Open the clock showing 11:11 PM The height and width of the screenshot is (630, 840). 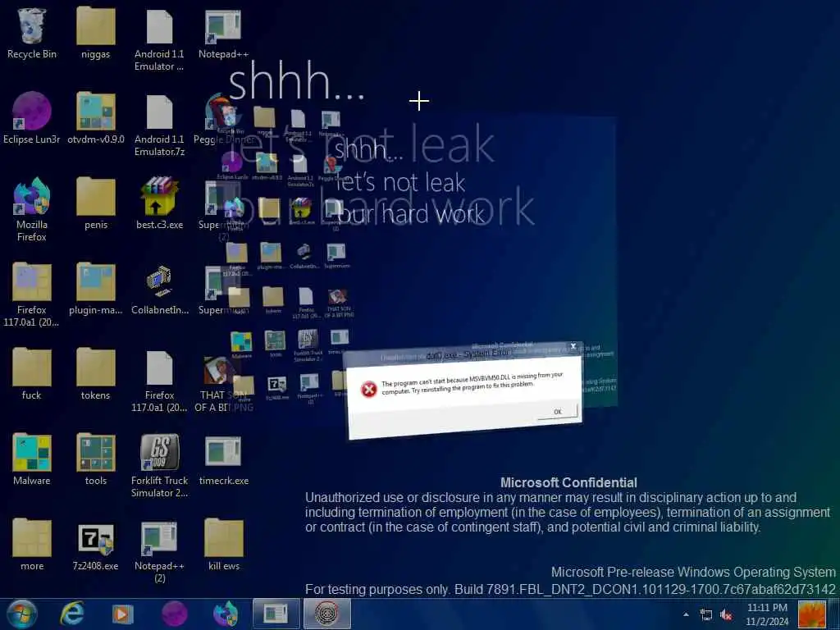pyautogui.click(x=767, y=614)
